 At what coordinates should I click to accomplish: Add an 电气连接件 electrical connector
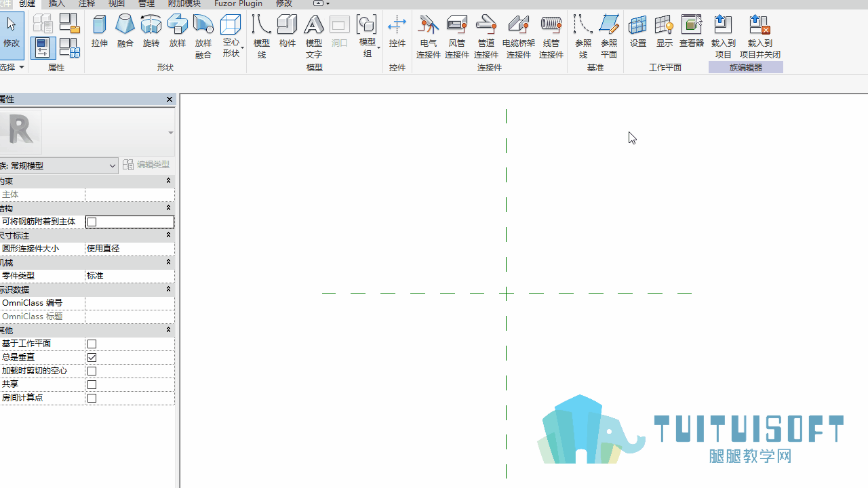tap(429, 37)
